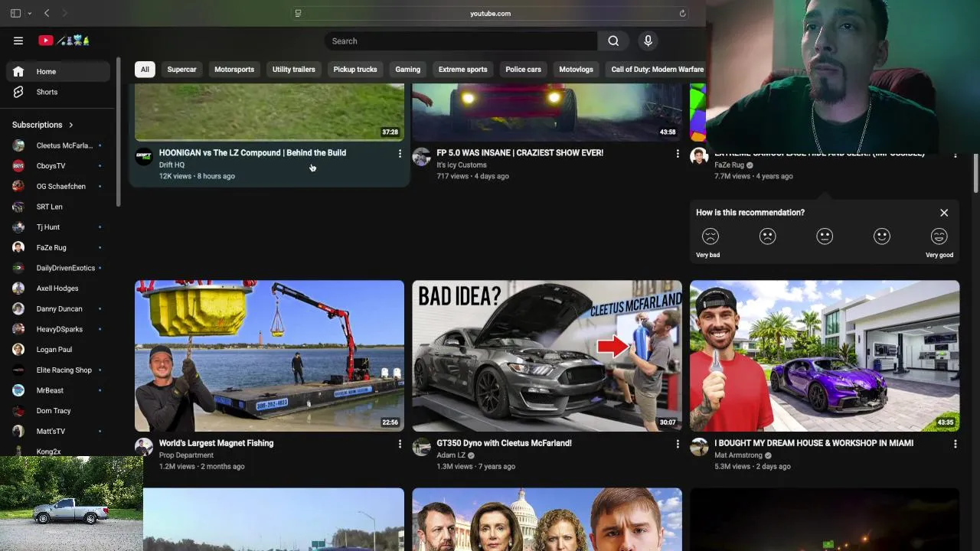Screen dimensions: 980x551
Task: Select the Extreme sports chip
Action: 462,70
